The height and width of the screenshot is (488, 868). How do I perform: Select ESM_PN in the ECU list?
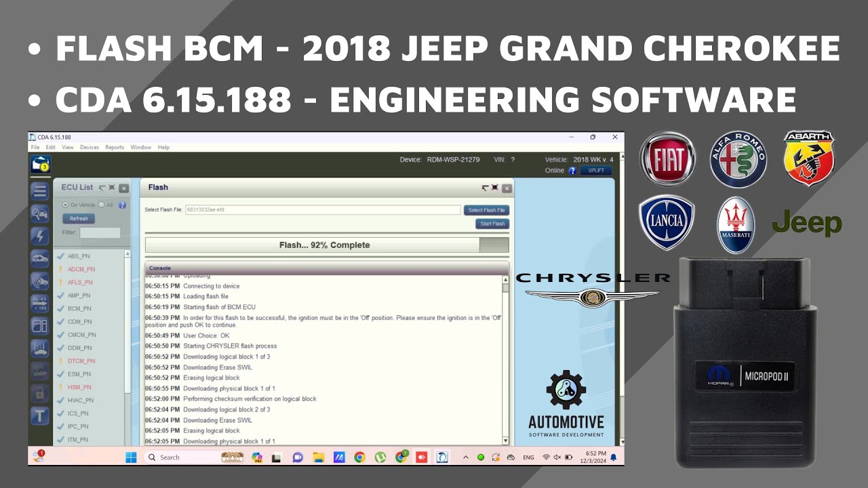pyautogui.click(x=79, y=374)
